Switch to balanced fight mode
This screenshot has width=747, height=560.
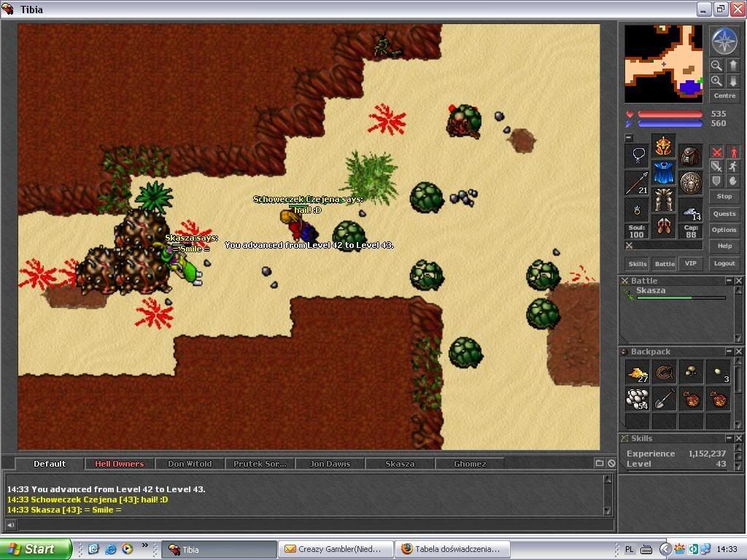pos(716,167)
